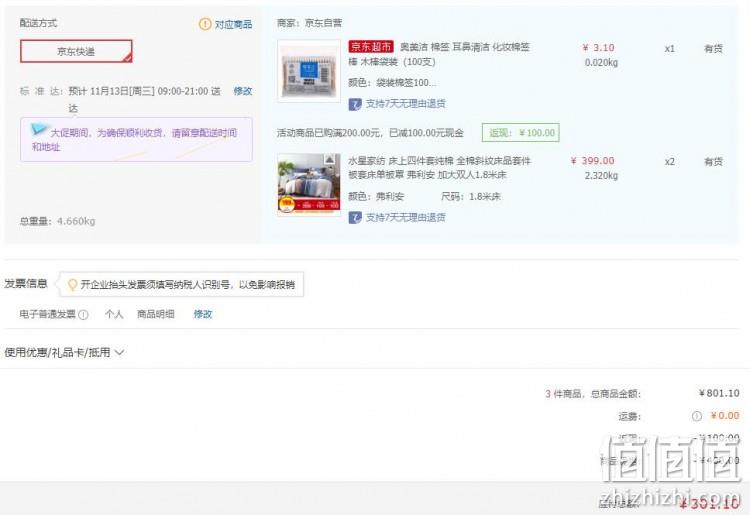
Task: Select the 京东快递 delivery option
Action: tap(76, 51)
